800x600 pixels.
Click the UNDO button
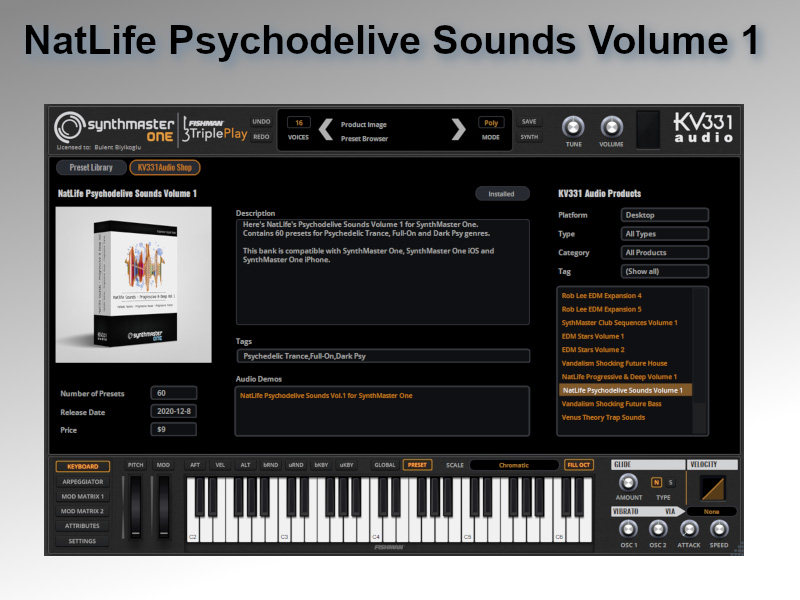tap(261, 121)
